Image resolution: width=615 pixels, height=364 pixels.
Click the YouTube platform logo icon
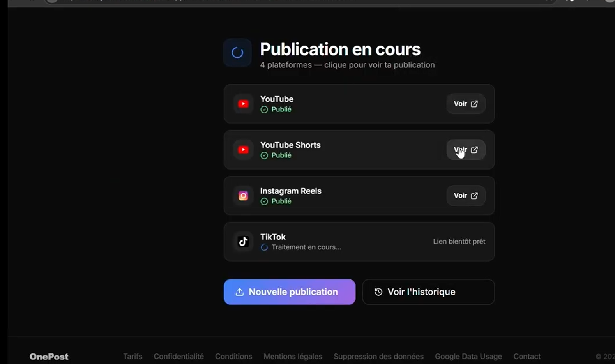tap(243, 104)
